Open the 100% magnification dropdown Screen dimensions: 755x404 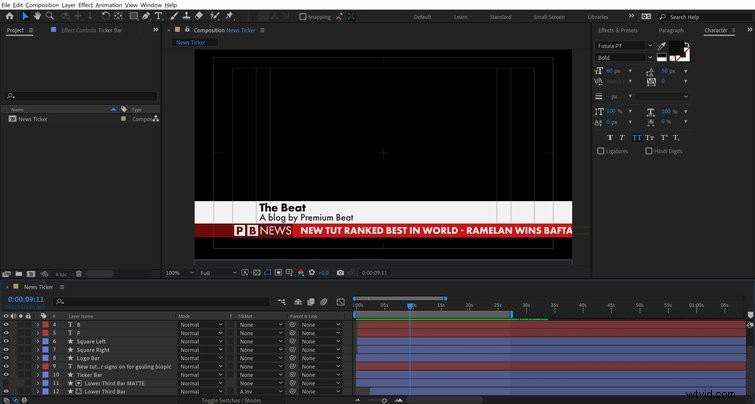click(179, 273)
